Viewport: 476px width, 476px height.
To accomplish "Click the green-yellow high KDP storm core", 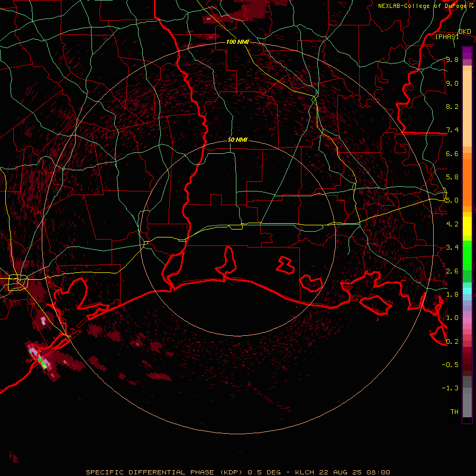I will 42,363.
